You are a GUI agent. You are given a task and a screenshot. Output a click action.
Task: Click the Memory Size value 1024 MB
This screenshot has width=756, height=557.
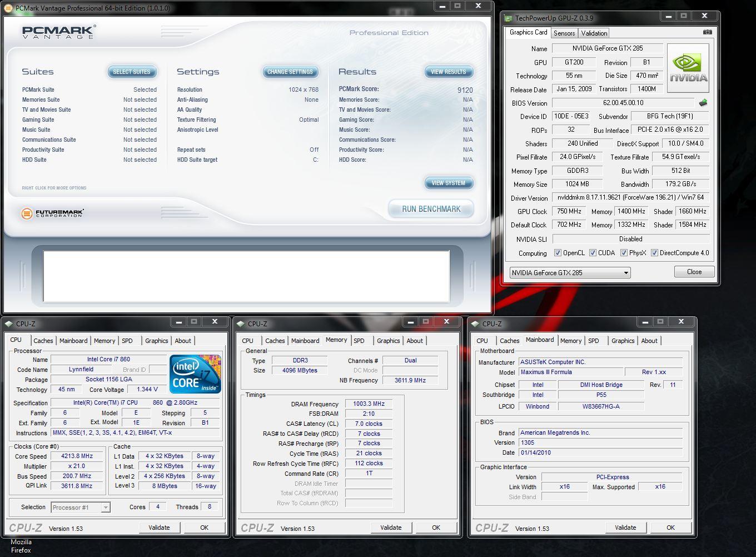(577, 184)
